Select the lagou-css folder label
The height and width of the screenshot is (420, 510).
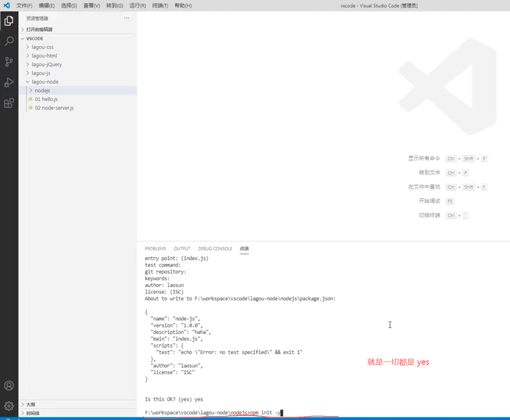[x=42, y=47]
